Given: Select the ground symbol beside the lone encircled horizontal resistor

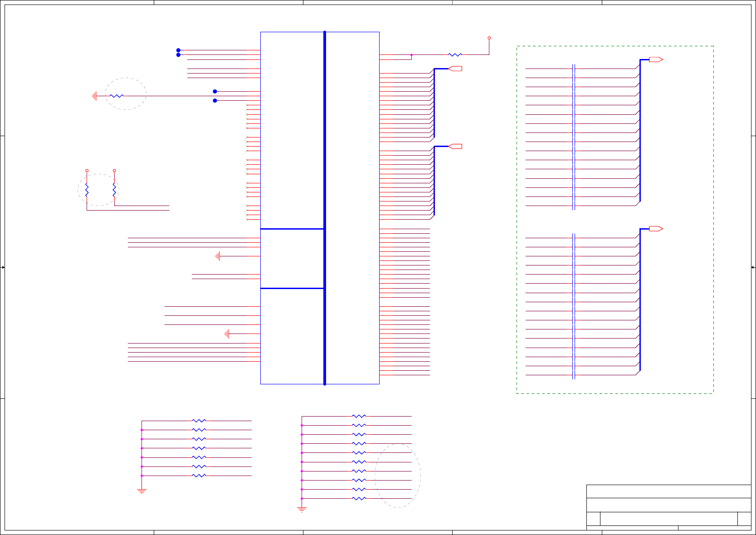Looking at the screenshot, I should pos(94,96).
